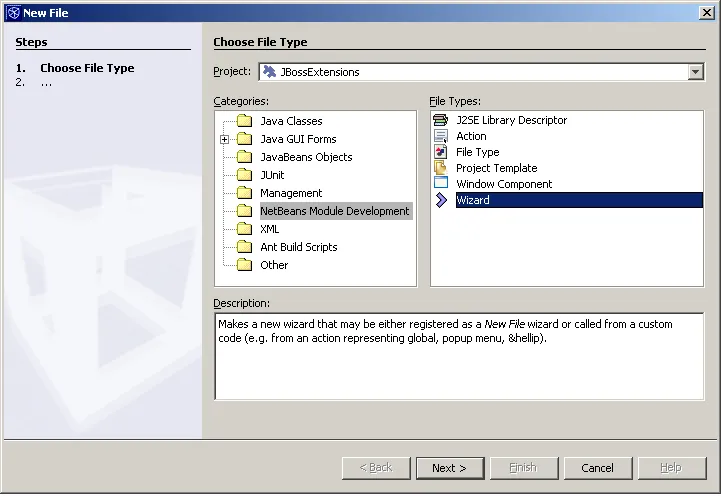The width and height of the screenshot is (721, 496).
Task: Click the NetBeans Module Development folder icon
Action: click(x=244, y=211)
